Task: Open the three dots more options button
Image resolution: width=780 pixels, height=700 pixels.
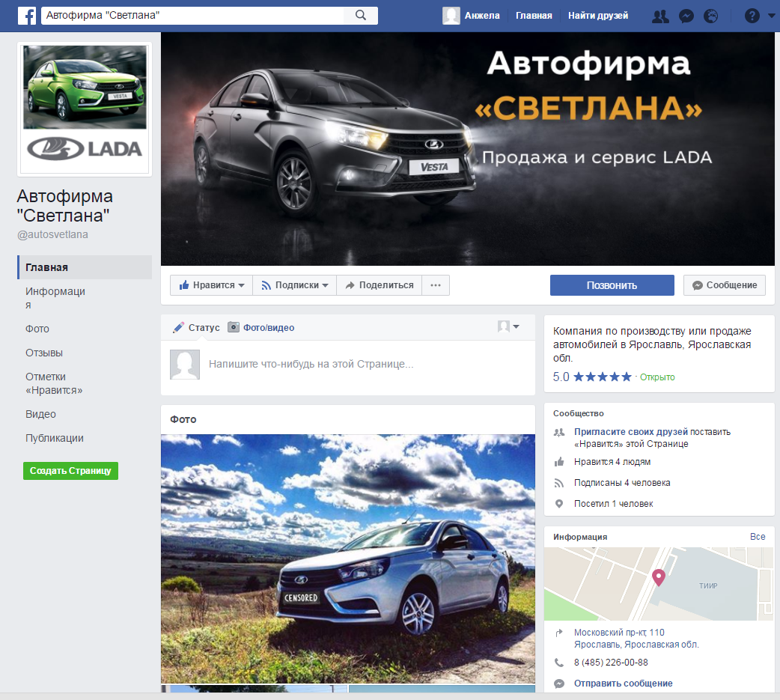Action: coord(436,285)
